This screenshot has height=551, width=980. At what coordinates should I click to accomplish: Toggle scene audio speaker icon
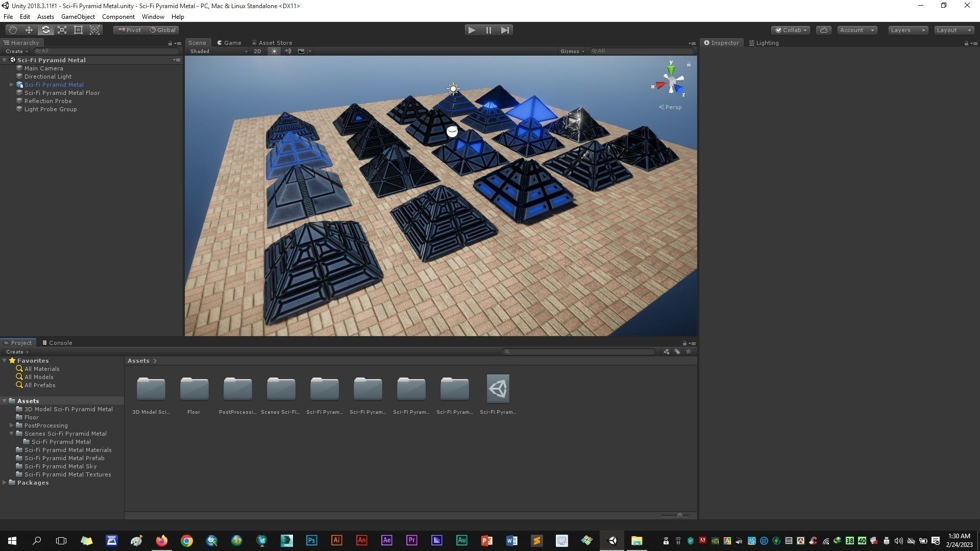click(x=287, y=51)
